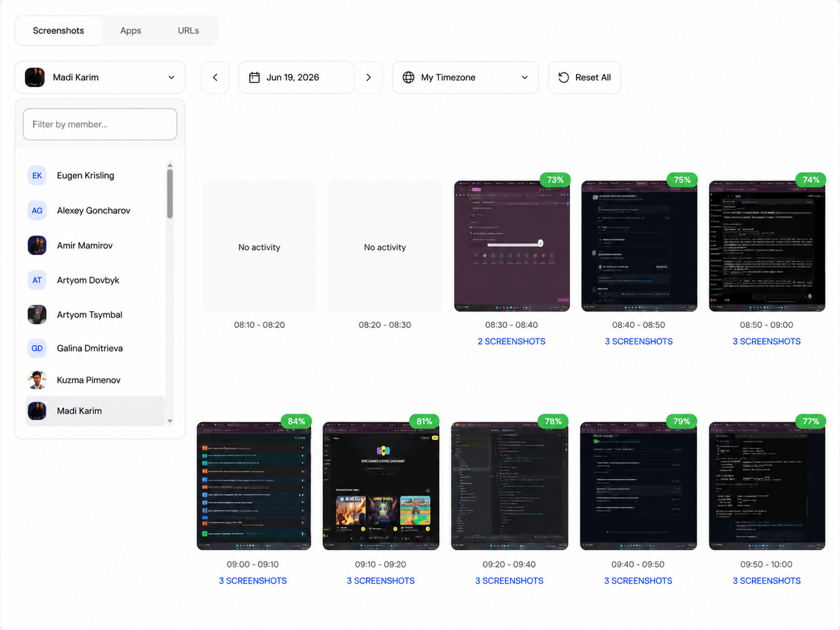Viewport: 840px width, 630px height.
Task: Select member Alexey Goncharov
Action: tap(95, 211)
